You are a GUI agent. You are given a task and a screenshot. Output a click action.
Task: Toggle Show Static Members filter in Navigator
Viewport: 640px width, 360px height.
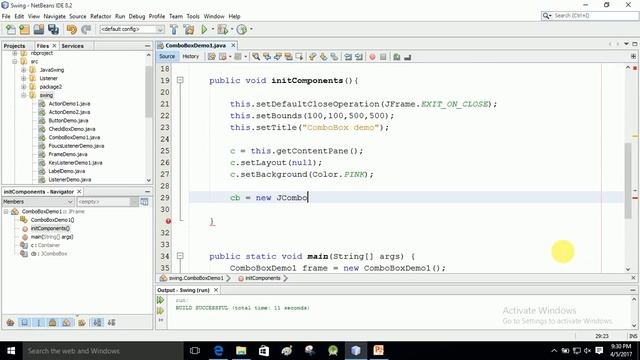coord(39,322)
